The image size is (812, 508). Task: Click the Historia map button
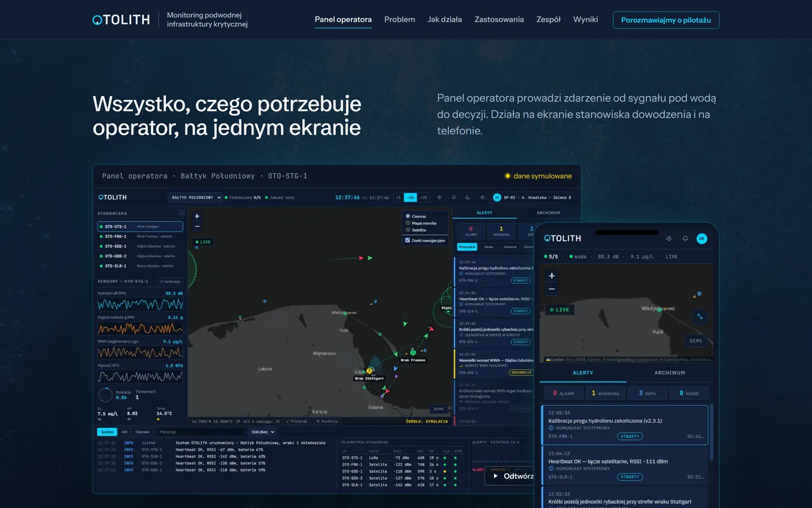click(327, 421)
